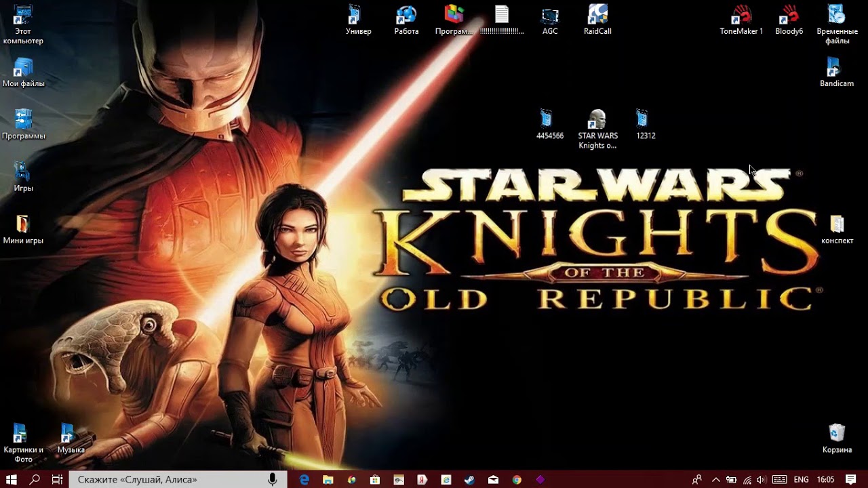Select the Програм... colorful cube icon
Screen dimensions: 868x488
click(454, 20)
